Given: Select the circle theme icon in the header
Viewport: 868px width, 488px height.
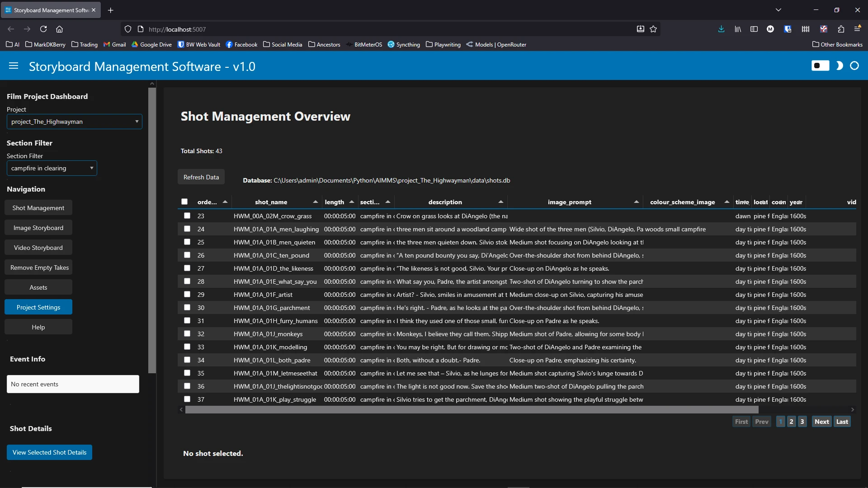Looking at the screenshot, I should (x=854, y=66).
